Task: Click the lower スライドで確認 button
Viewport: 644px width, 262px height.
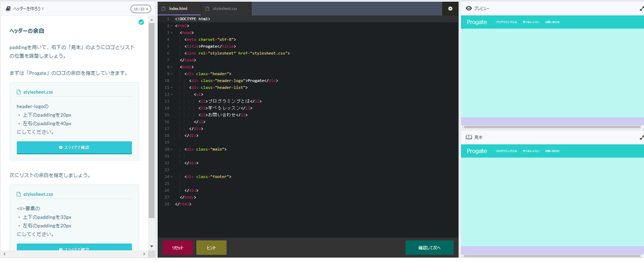Action: click(x=74, y=247)
